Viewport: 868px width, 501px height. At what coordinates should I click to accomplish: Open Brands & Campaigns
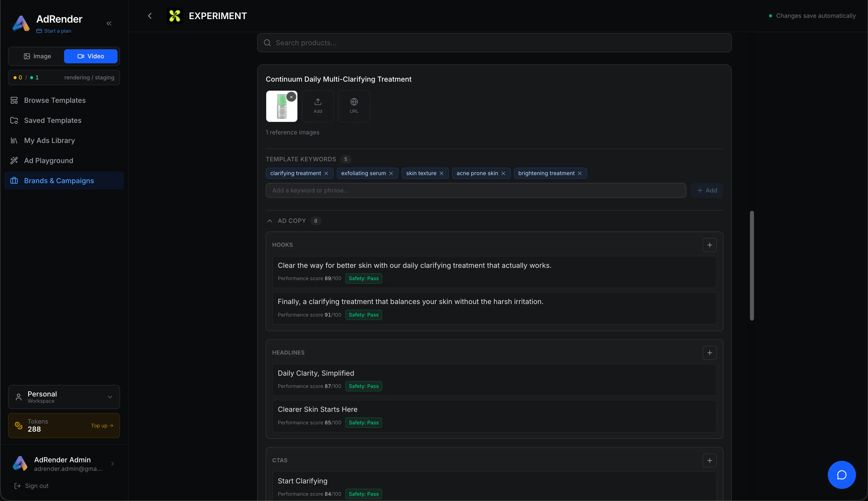[x=64, y=181]
